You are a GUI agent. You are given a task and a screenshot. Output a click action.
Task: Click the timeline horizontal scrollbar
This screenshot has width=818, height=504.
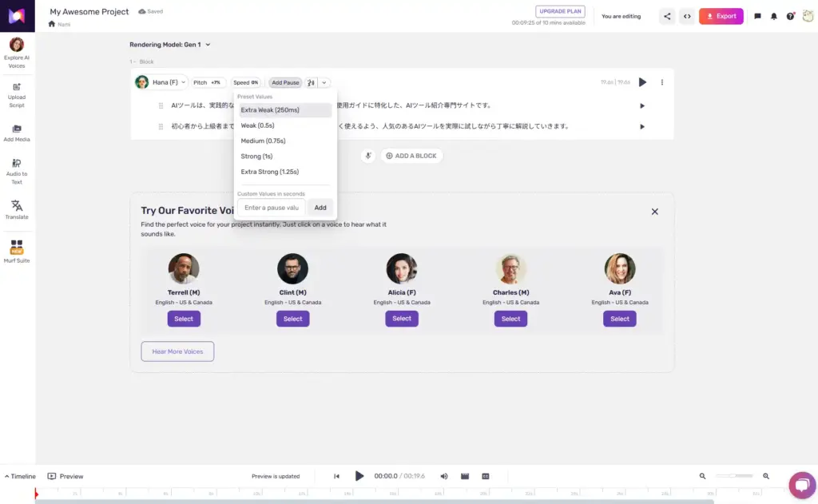pos(374,502)
